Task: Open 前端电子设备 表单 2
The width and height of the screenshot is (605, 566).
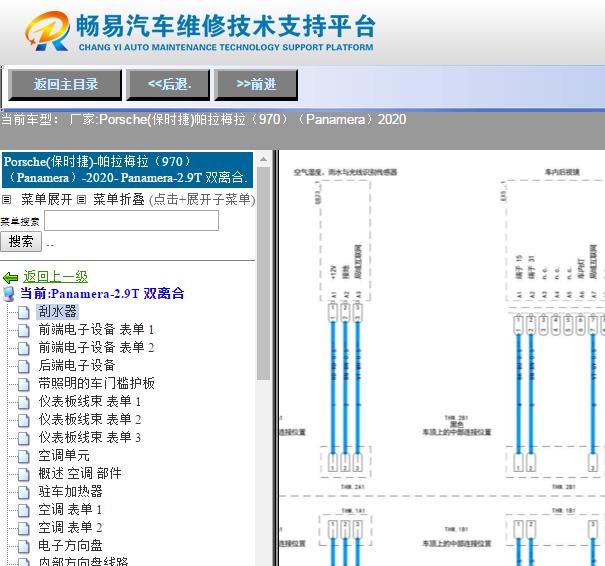Action: point(96,348)
